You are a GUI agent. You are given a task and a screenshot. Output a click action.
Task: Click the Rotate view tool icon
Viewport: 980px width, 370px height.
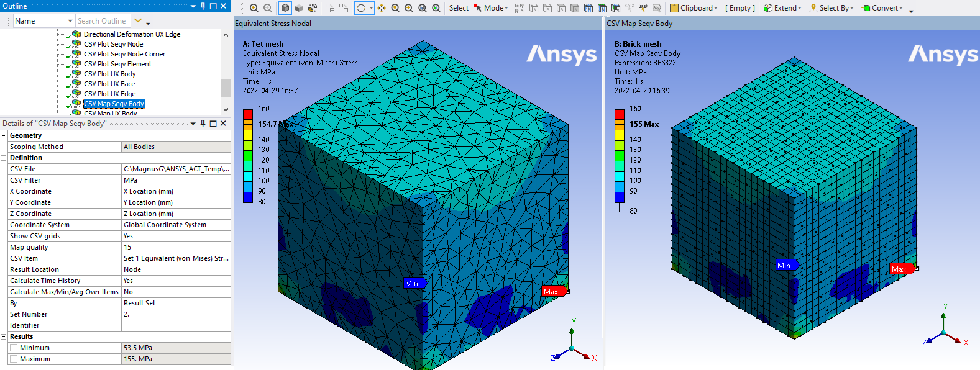pos(361,8)
